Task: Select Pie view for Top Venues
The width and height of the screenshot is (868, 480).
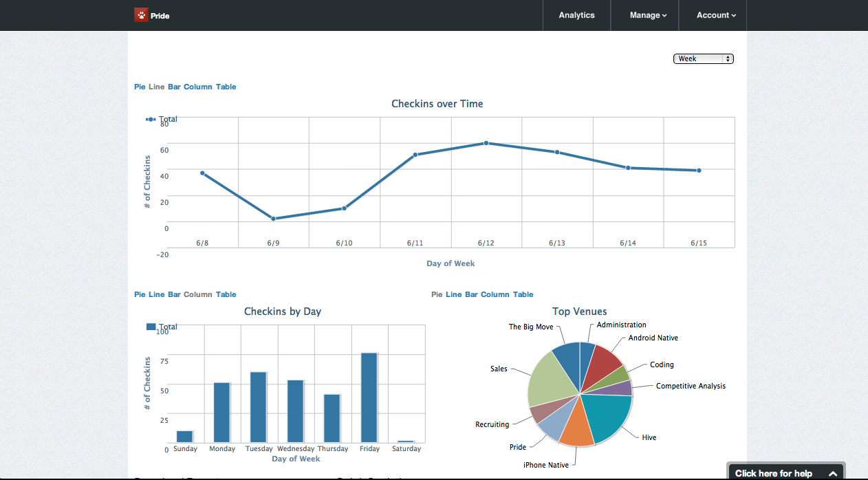Action: [437, 295]
